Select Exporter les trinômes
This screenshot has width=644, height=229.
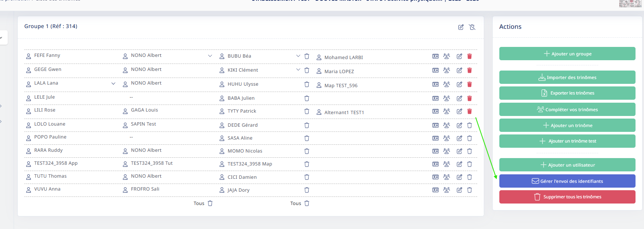[x=567, y=93]
